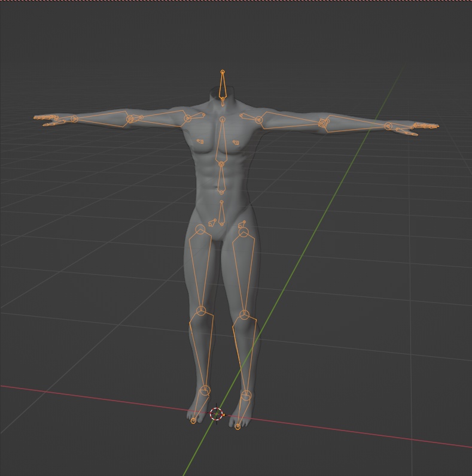The height and width of the screenshot is (476, 472).
Task: Select the head bone above the neck
Action: pos(223,85)
